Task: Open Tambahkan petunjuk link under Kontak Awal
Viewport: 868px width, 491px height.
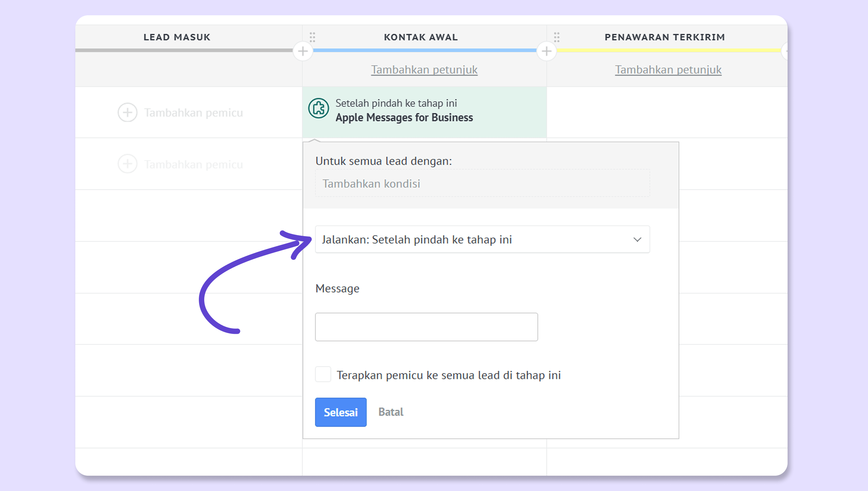Action: tap(424, 70)
